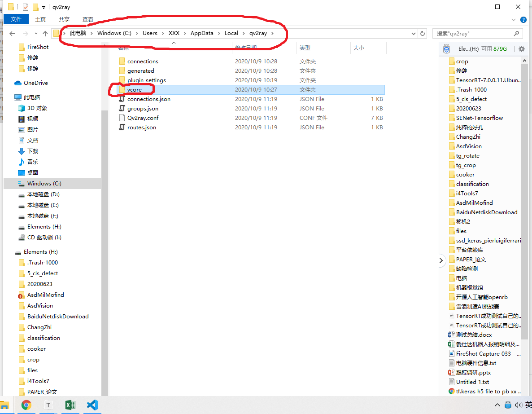
Task: Select the Qv2ray.conf file
Action: (143, 118)
